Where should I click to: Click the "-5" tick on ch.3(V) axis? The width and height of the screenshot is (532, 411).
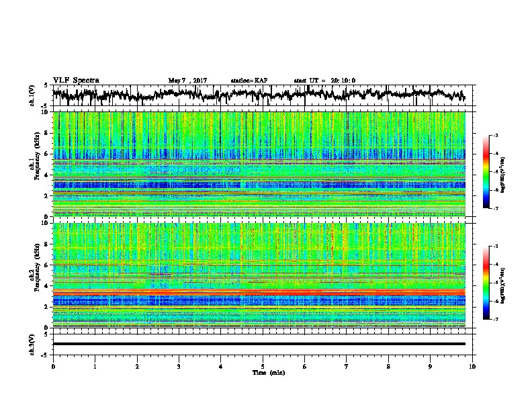tap(45, 355)
